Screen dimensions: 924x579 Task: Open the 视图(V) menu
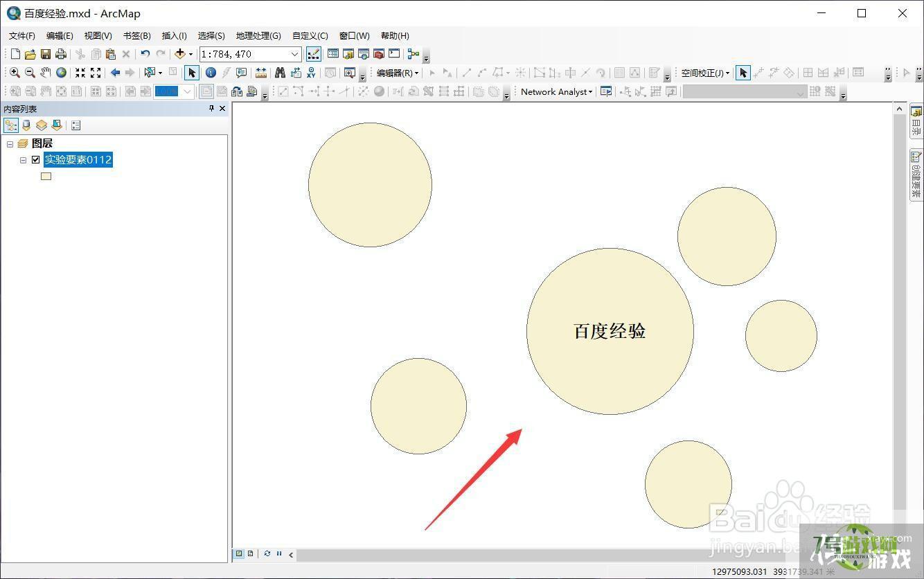coord(98,35)
